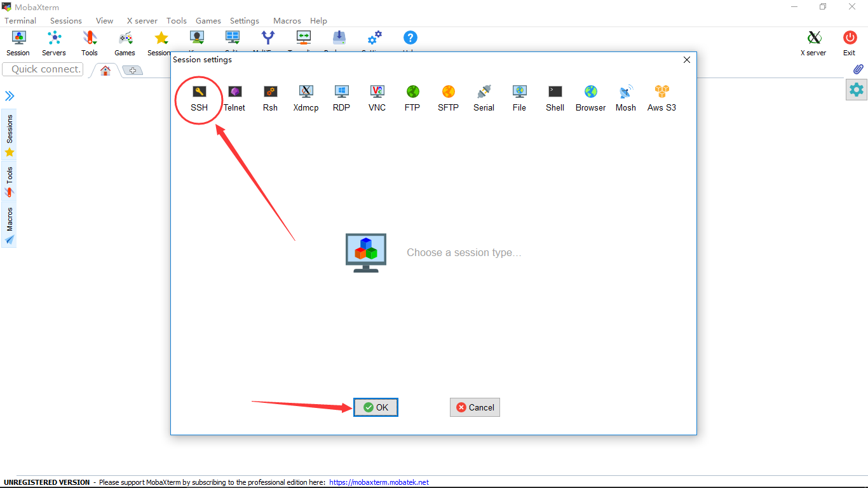Viewport: 868px width, 488px height.
Task: Select the Mosh session type
Action: 626,98
